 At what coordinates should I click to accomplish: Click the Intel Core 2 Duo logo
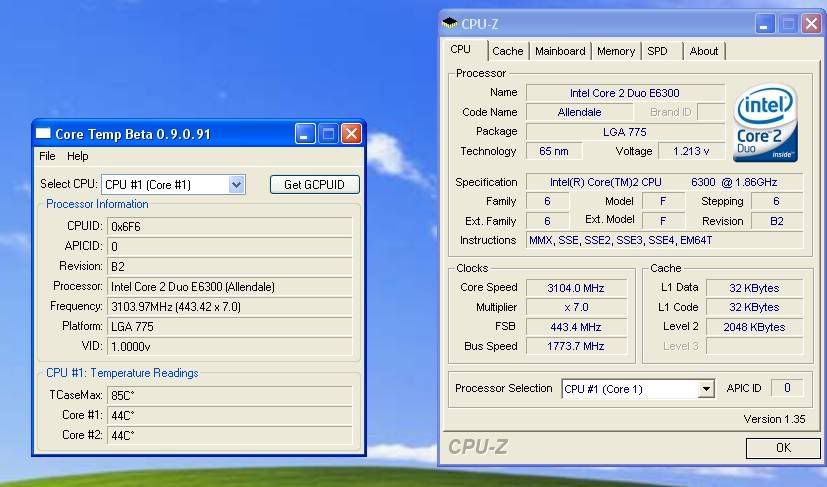tap(765, 123)
